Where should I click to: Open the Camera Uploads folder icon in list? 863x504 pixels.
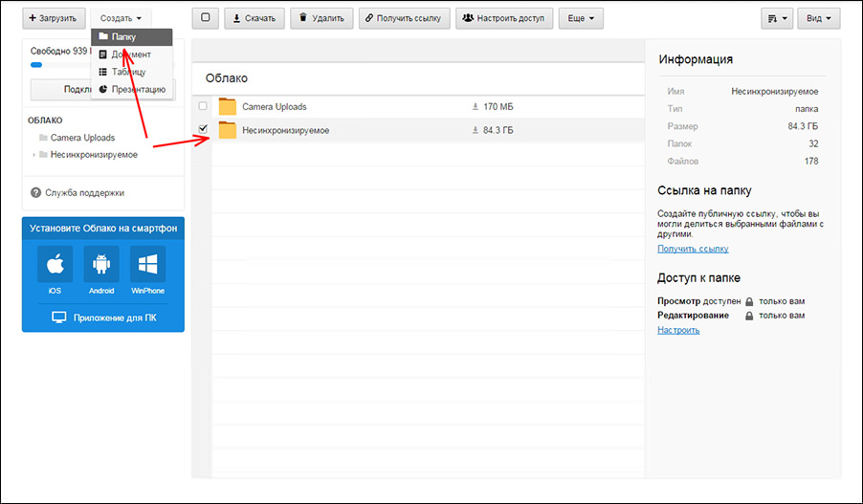(227, 106)
